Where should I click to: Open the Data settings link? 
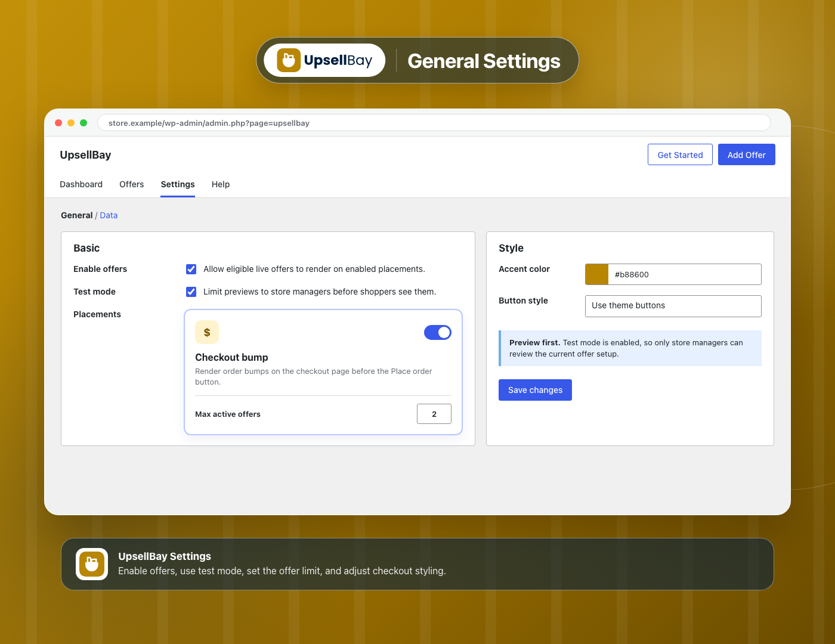click(x=109, y=215)
